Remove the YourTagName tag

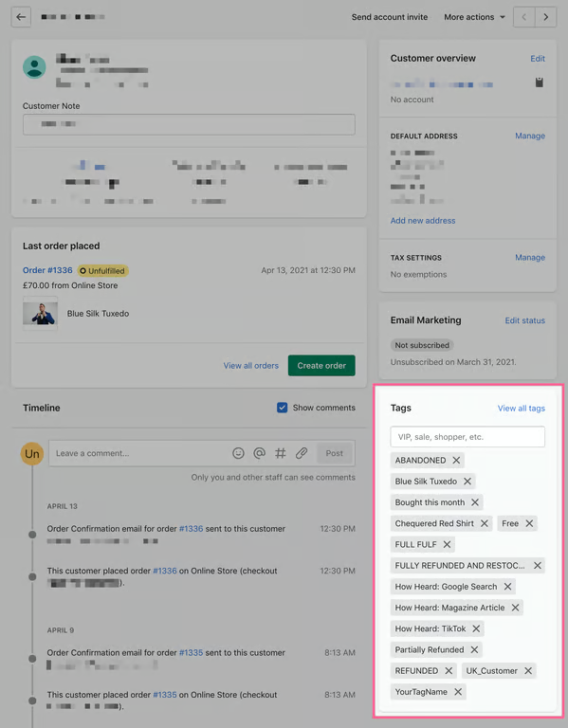click(x=458, y=692)
